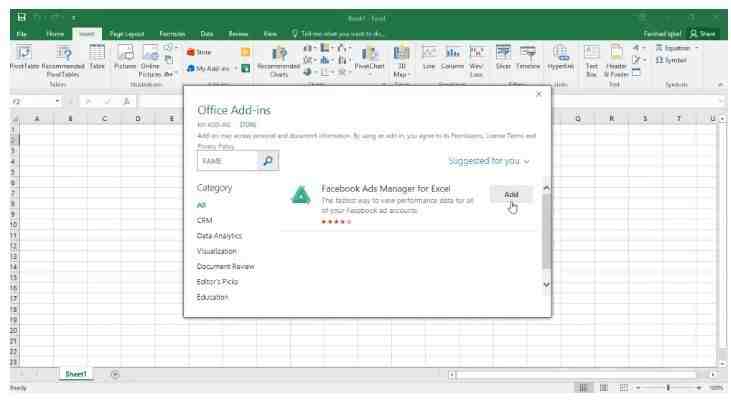The height and width of the screenshot is (401, 731).
Task: Select the All category
Action: [201, 205]
